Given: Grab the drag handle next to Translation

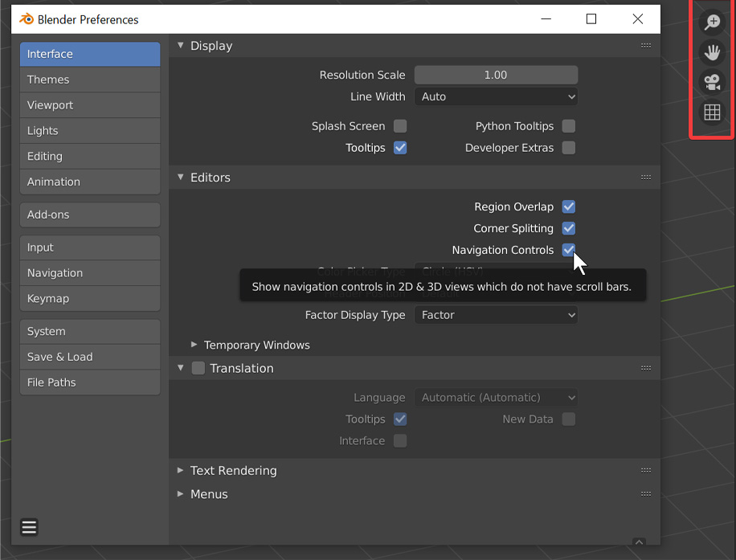Looking at the screenshot, I should click(645, 367).
